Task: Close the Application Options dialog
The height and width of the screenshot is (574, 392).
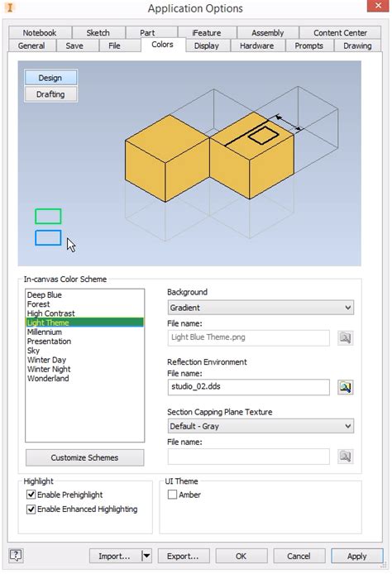Action: coord(379,6)
